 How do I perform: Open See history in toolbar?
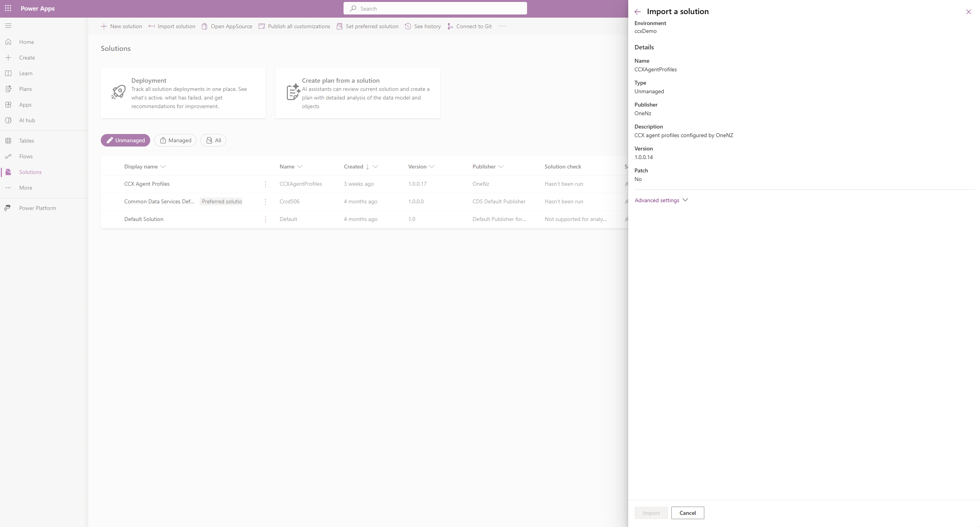pos(423,26)
